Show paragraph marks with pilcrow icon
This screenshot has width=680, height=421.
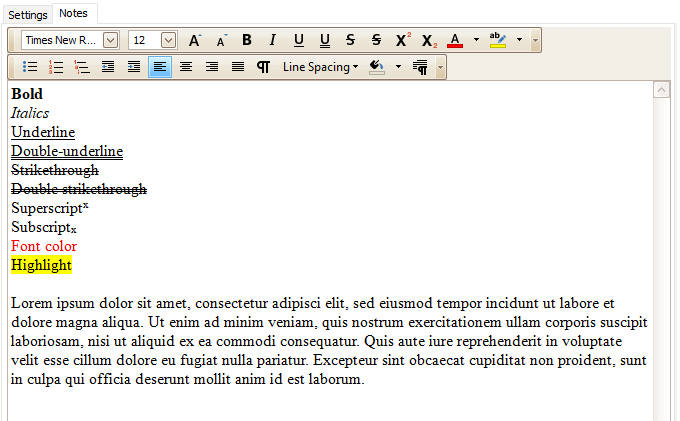point(264,67)
